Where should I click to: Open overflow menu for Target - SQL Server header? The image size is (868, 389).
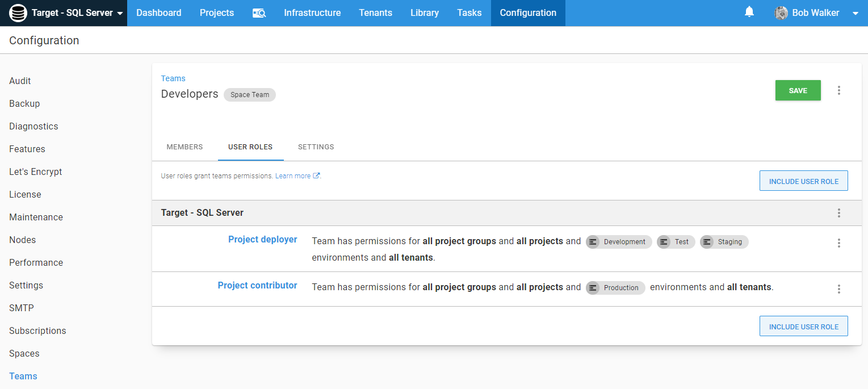tap(838, 213)
